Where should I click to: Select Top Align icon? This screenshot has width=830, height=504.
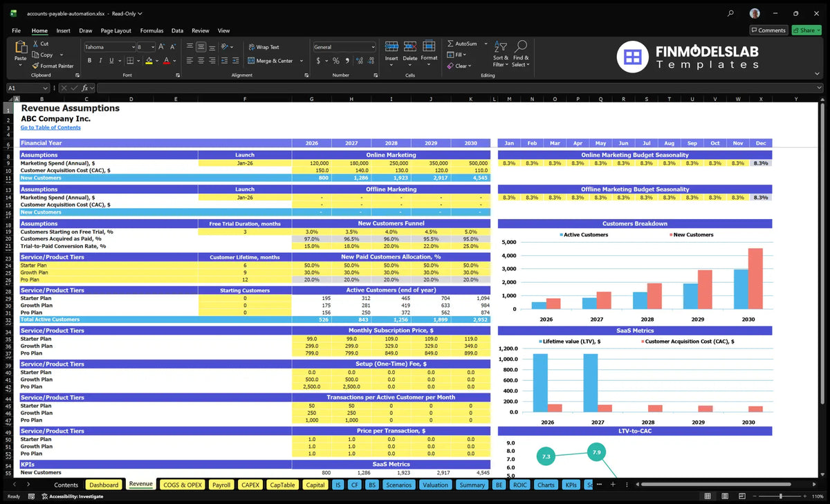click(x=190, y=47)
